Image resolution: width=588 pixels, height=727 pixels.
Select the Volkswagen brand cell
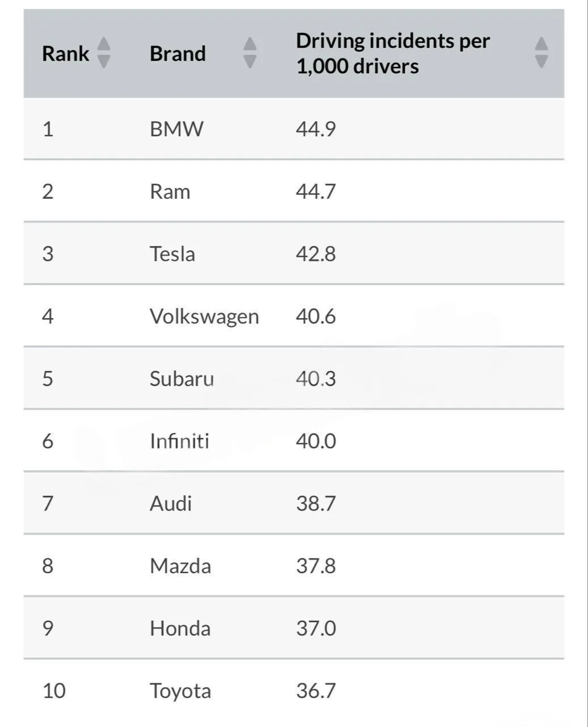204,317
